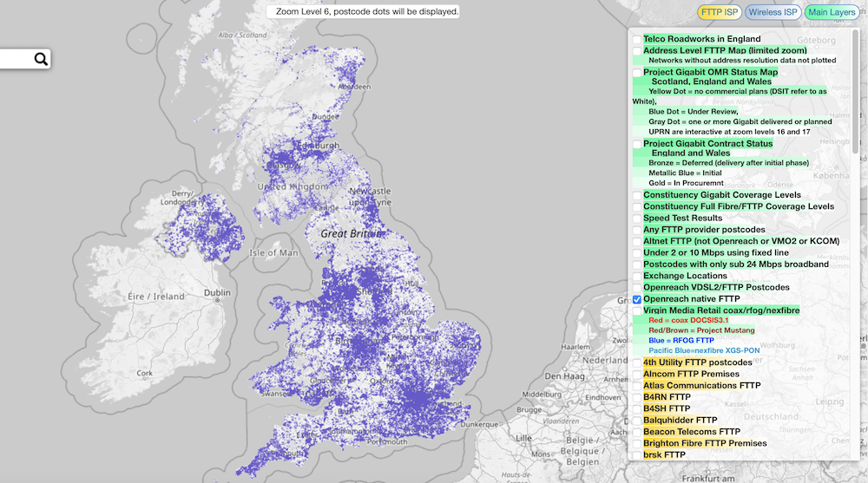
Task: Enable Constituency Gigabit Coverage Levels
Action: pos(637,196)
